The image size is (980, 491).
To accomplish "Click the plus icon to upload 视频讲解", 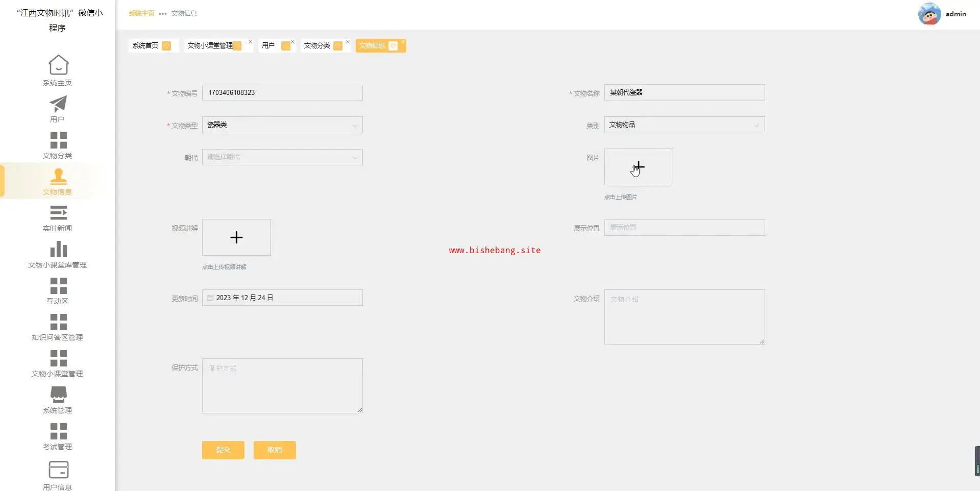I will click(236, 237).
